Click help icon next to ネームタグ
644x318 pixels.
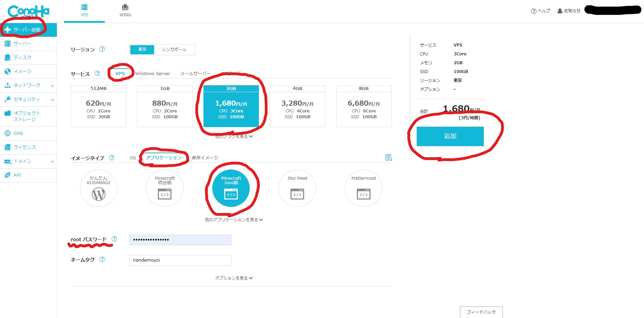click(x=102, y=259)
